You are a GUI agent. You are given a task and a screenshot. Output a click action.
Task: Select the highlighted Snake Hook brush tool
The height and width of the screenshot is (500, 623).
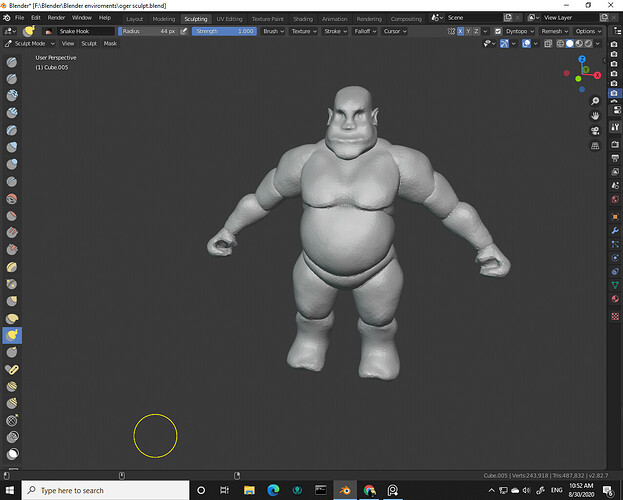coord(11,334)
